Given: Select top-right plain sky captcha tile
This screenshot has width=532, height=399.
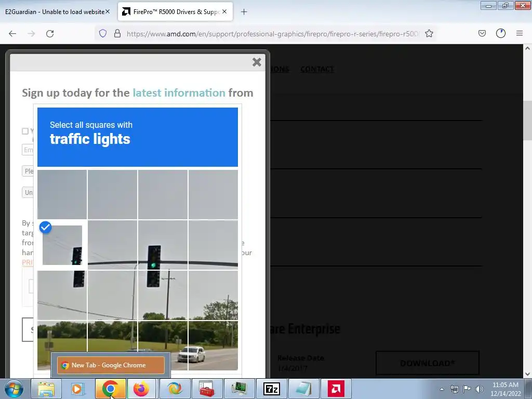Looking at the screenshot, I should click(213, 194).
